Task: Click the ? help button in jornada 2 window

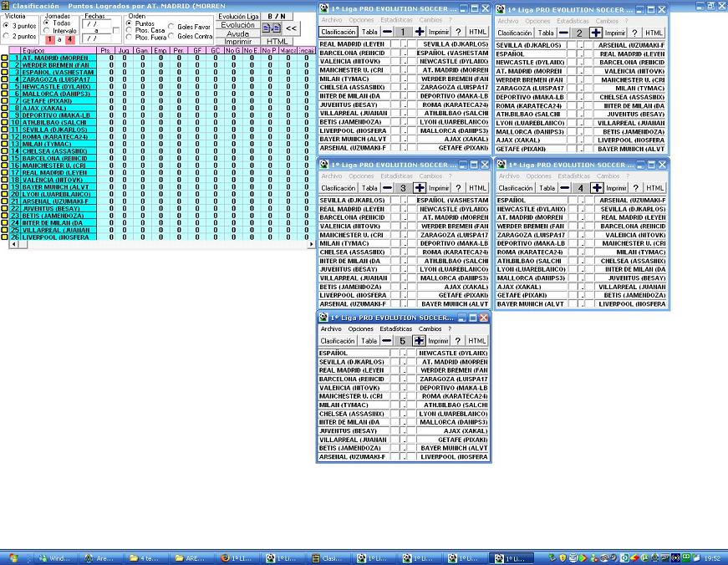Action: (x=634, y=33)
